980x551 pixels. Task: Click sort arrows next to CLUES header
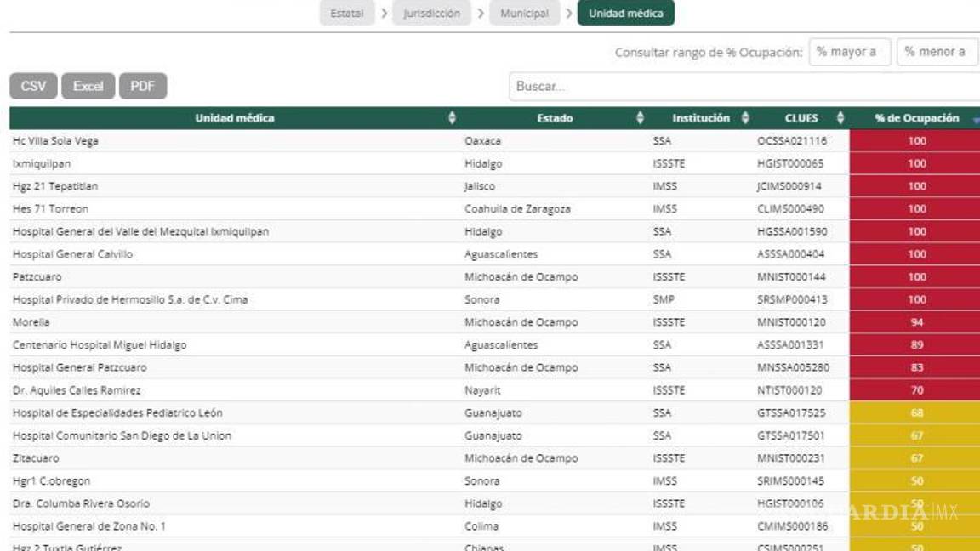[x=840, y=118]
